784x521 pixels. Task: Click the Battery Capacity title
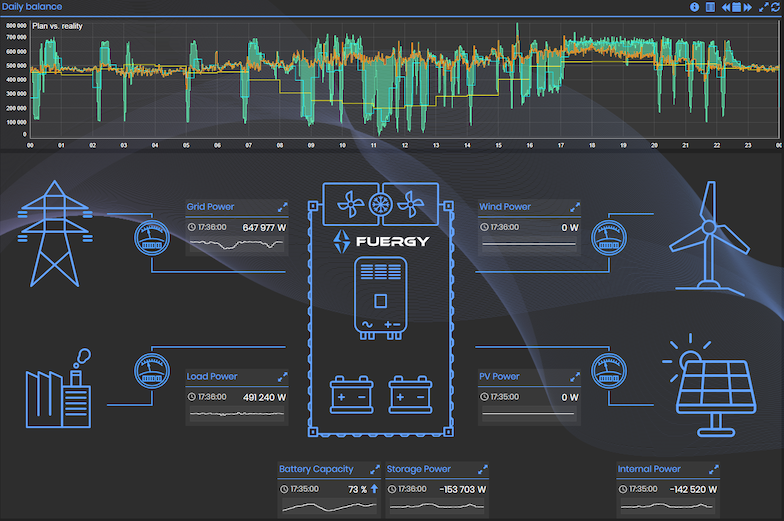(x=316, y=469)
